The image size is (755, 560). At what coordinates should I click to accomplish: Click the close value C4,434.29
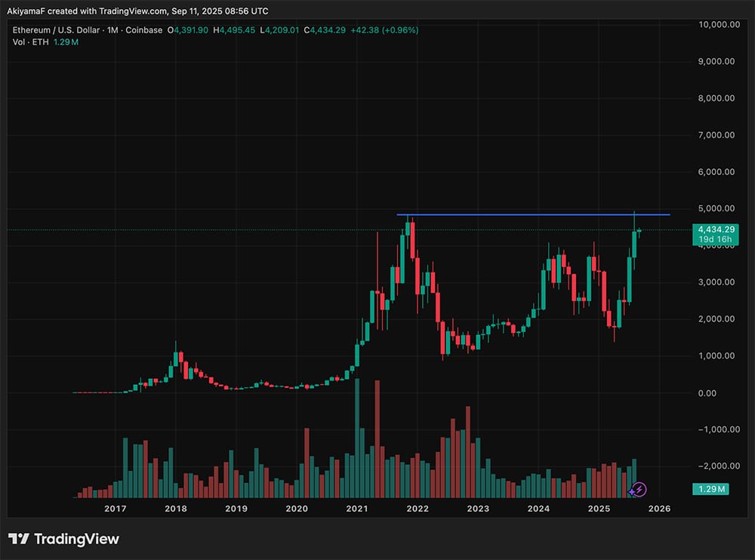[325, 30]
